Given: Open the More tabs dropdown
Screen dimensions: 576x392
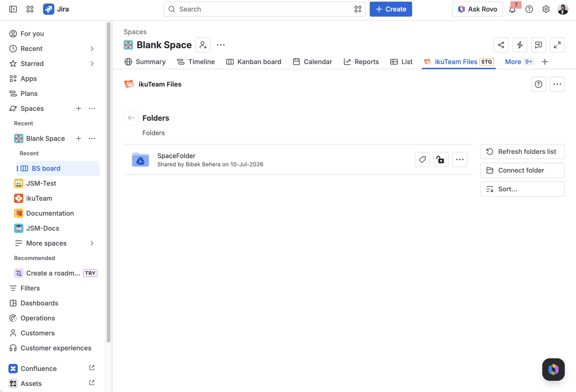Looking at the screenshot, I should click(x=519, y=62).
